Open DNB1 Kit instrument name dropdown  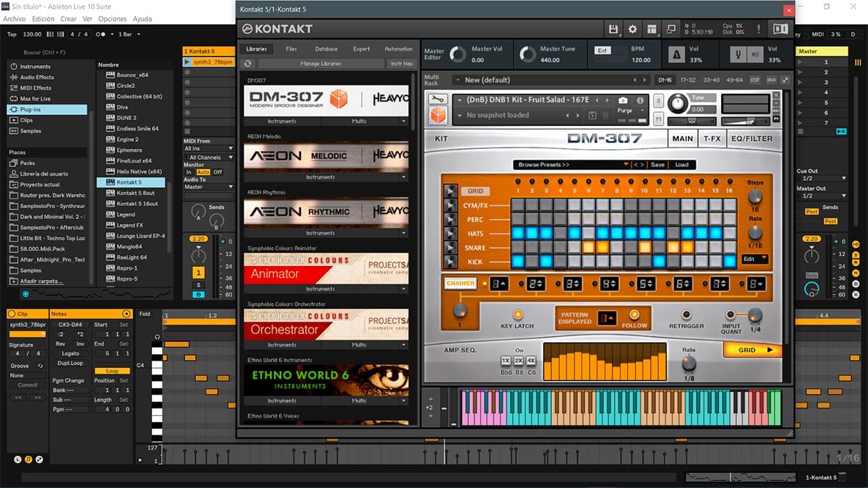point(526,100)
